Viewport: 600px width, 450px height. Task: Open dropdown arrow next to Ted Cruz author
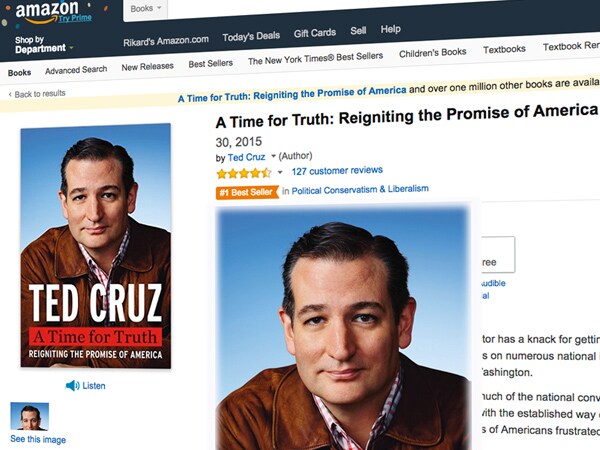pos(273,156)
